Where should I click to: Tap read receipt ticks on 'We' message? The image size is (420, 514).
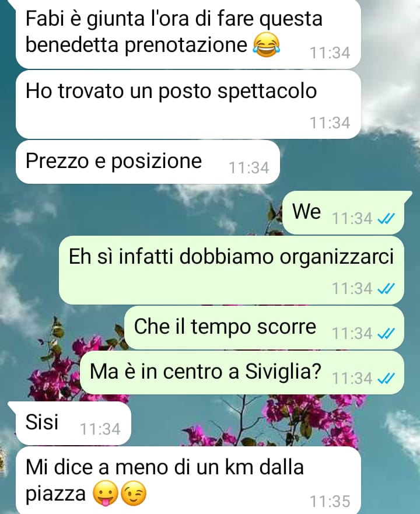[386, 219]
